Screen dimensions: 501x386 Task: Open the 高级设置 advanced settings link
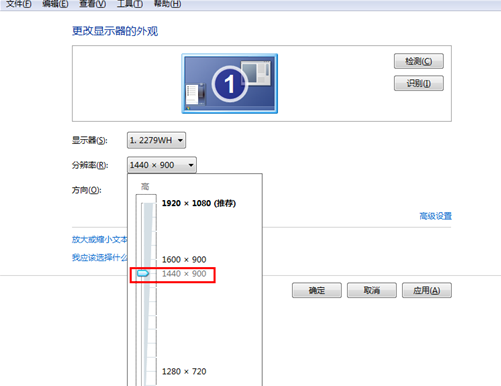click(x=435, y=216)
